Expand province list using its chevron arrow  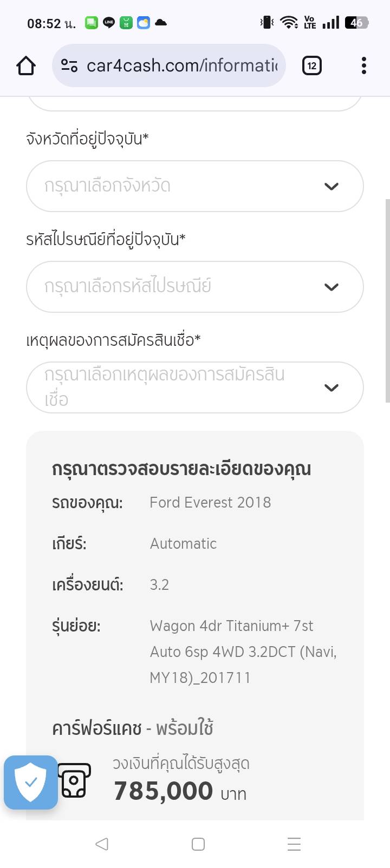pyautogui.click(x=331, y=186)
